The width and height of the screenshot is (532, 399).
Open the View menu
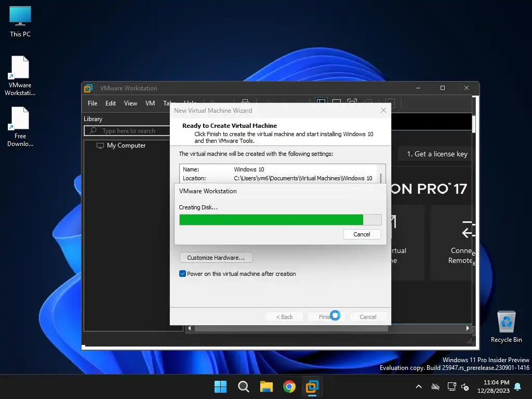pyautogui.click(x=130, y=103)
